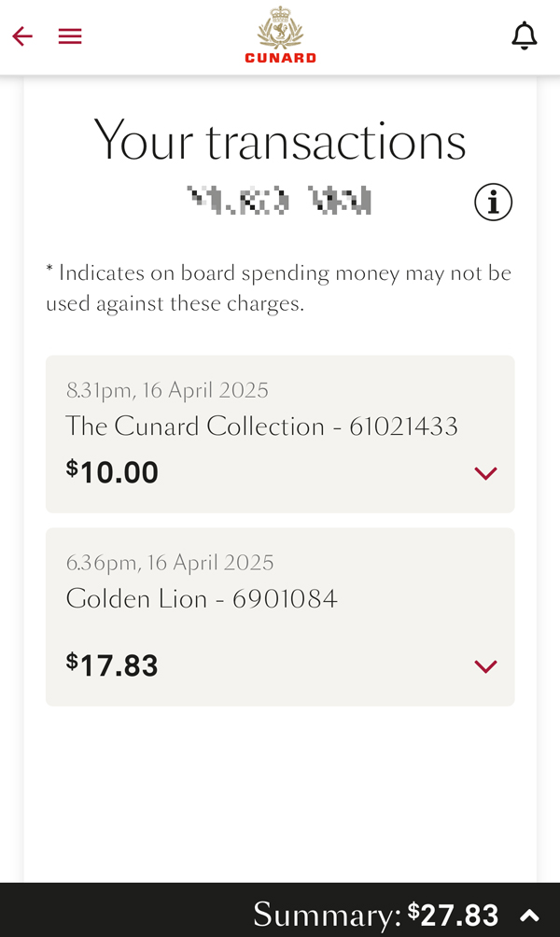This screenshot has height=937, width=560.
Task: Expand the Summary bar arrow
Action: [529, 915]
